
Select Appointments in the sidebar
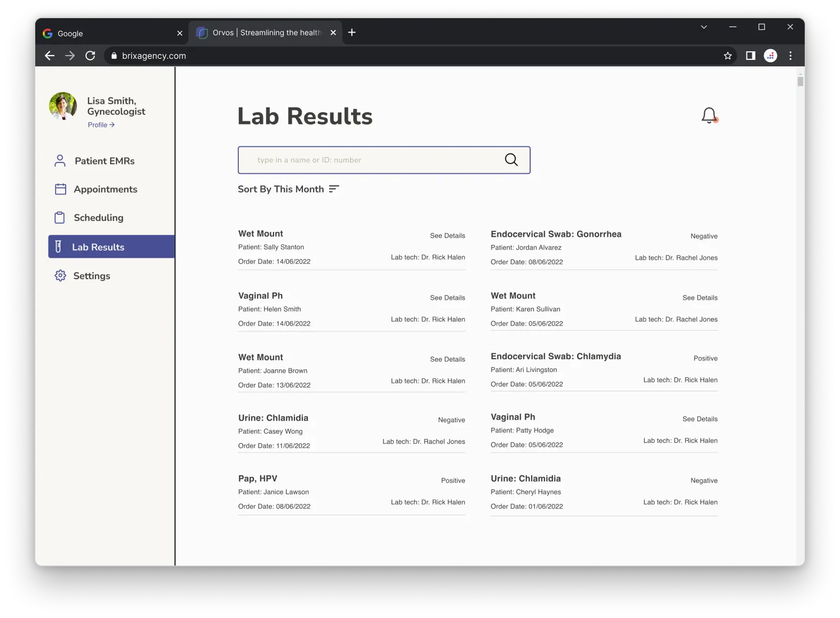(105, 189)
